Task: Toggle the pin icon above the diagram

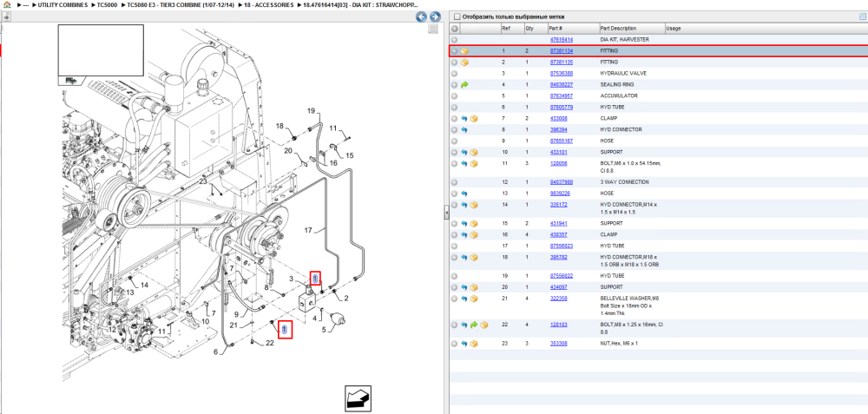Action: pyautogui.click(x=7, y=16)
